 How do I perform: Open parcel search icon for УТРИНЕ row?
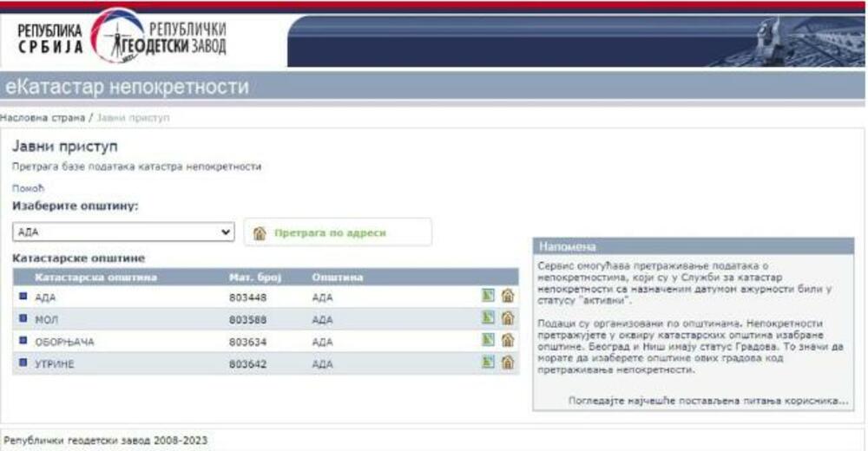(488, 363)
